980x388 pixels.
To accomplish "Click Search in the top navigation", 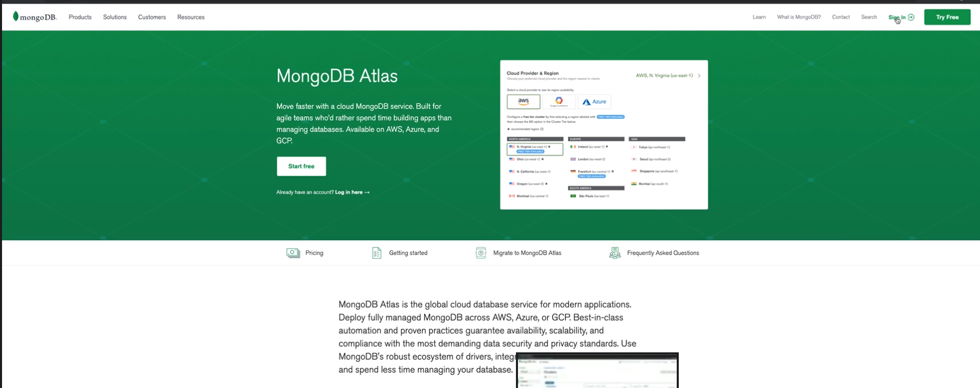I will (869, 17).
